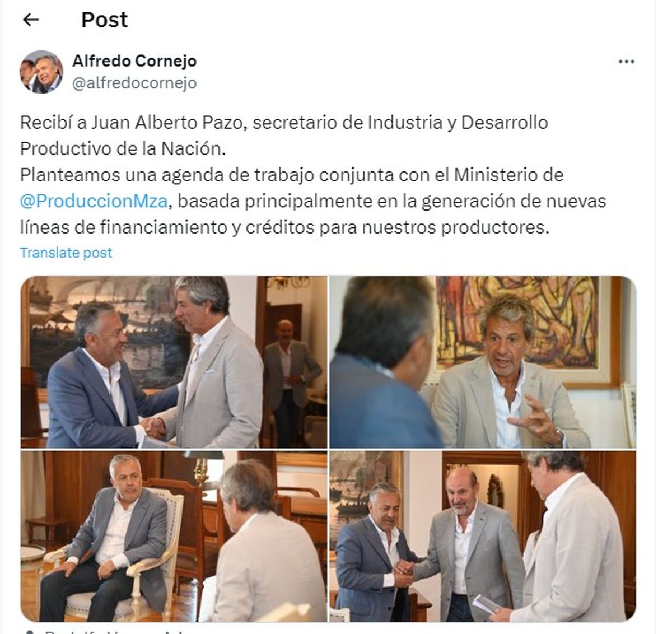Go back using the left arrow icon
The image size is (672, 634).
31,20
